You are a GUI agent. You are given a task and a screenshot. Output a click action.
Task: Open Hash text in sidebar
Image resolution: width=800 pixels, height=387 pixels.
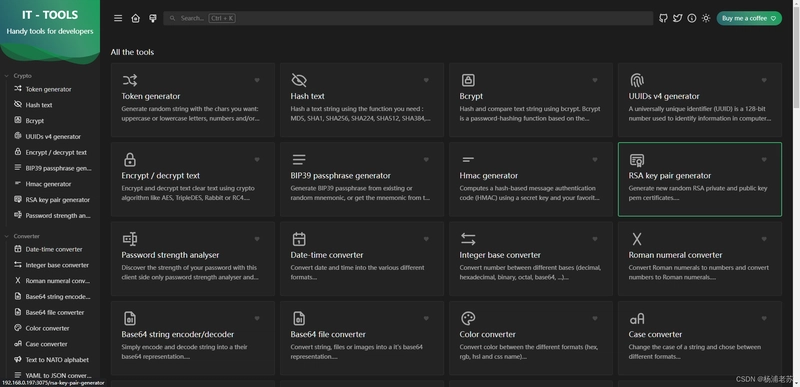[x=39, y=105]
